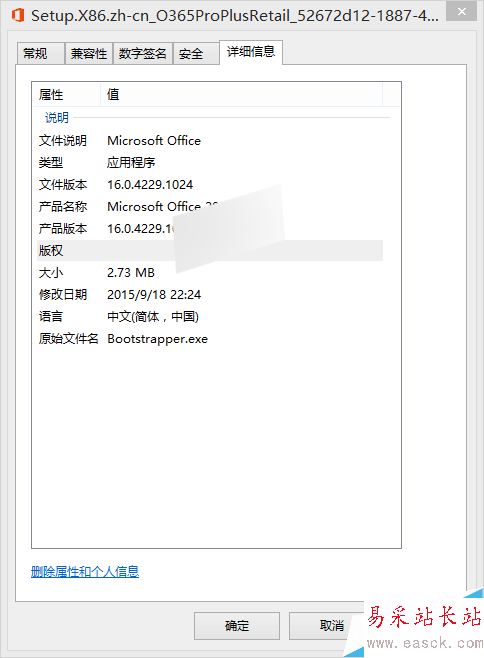Select the 版权 row

(x=210, y=251)
